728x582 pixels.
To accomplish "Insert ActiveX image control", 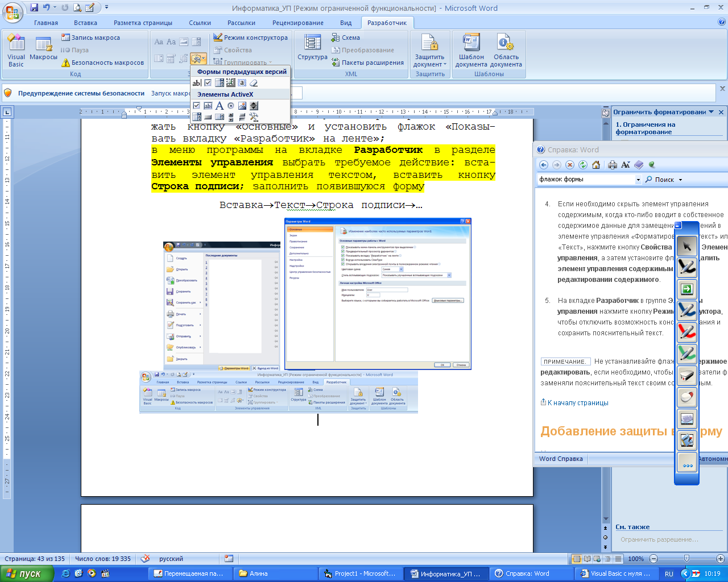I will (242, 106).
